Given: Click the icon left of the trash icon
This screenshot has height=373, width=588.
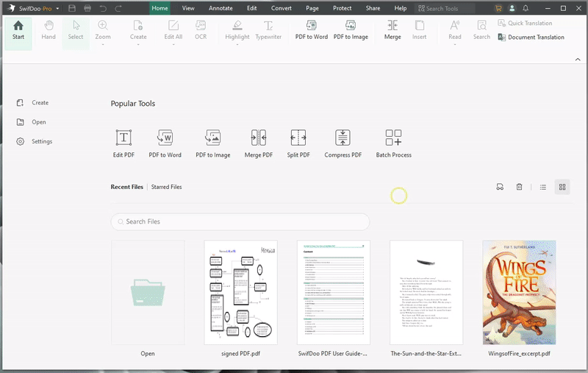Looking at the screenshot, I should [x=500, y=187].
